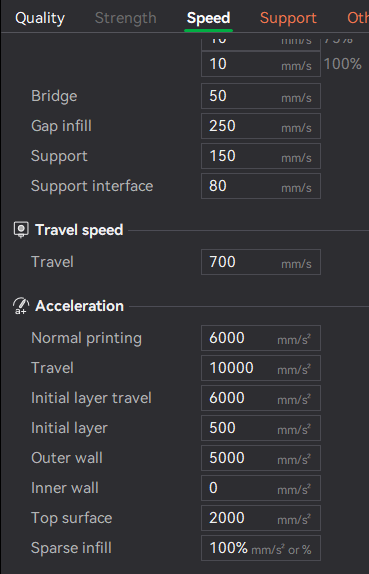The height and width of the screenshot is (574, 369).
Task: Edit the Travel acceleration 10000 field
Action: (261, 368)
